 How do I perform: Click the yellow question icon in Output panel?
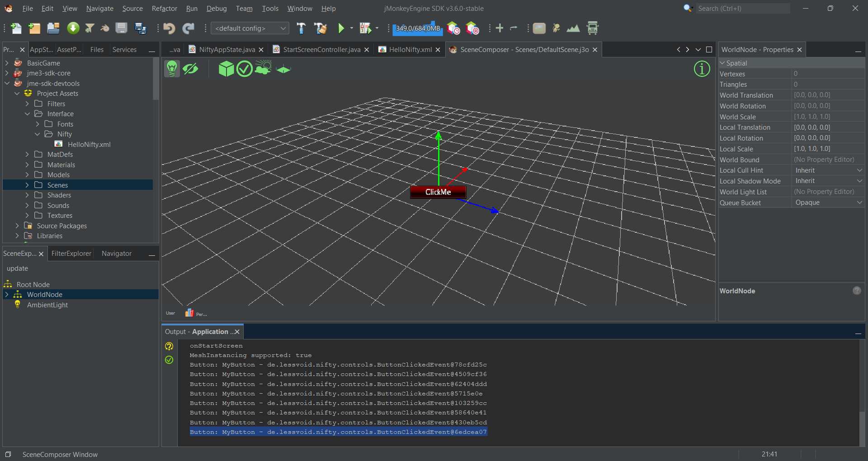pos(169,346)
